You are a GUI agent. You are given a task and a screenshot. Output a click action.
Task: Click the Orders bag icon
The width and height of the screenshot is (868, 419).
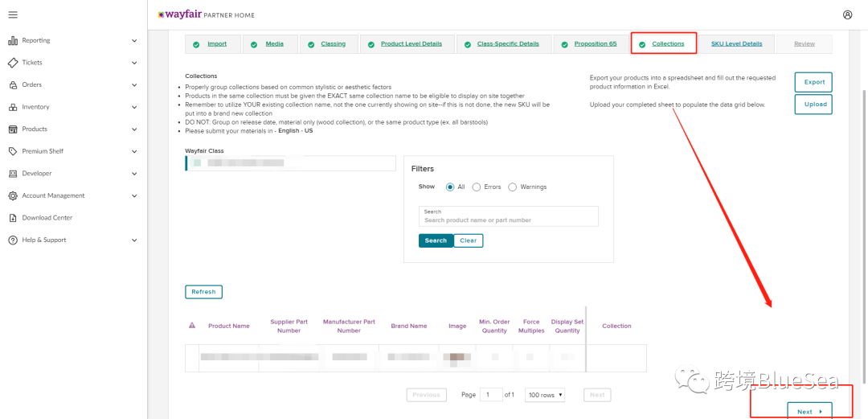click(13, 84)
